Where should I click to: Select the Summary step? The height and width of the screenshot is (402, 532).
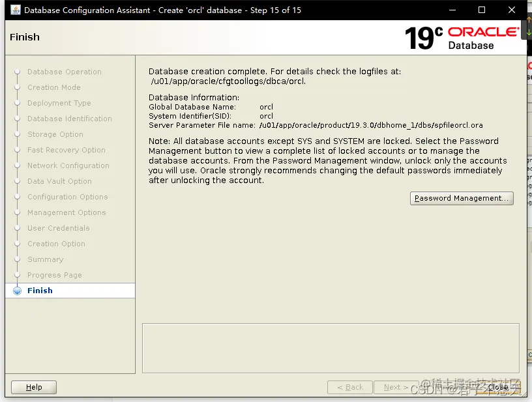click(x=46, y=259)
